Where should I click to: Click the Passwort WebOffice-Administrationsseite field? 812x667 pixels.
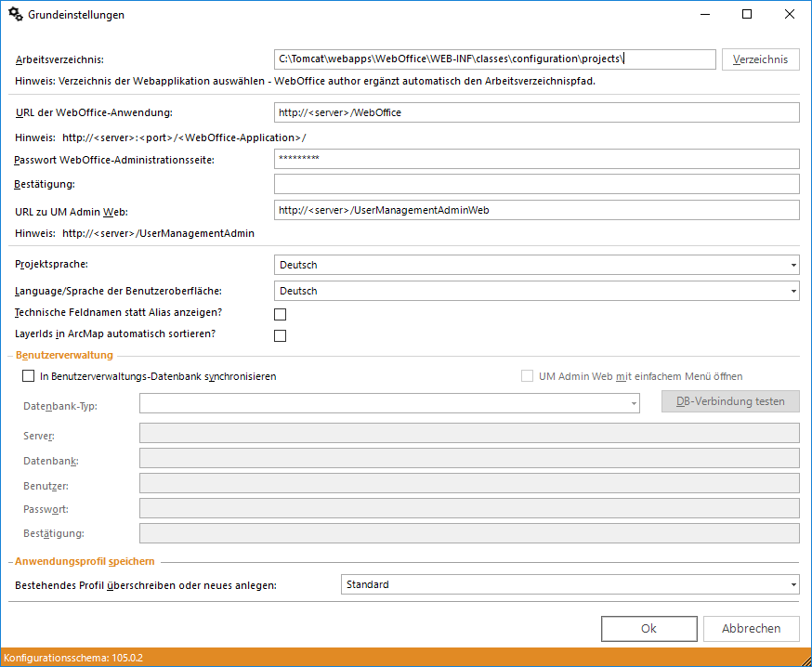pyautogui.click(x=536, y=159)
